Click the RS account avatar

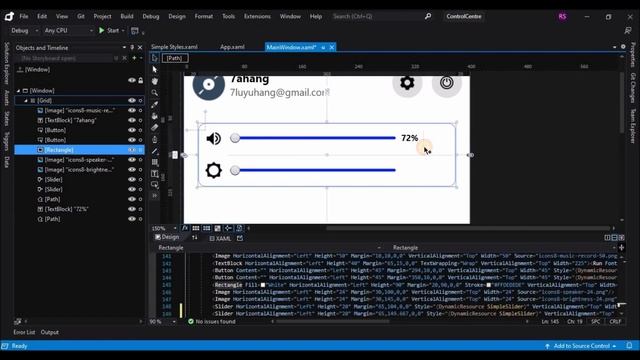coord(562,16)
